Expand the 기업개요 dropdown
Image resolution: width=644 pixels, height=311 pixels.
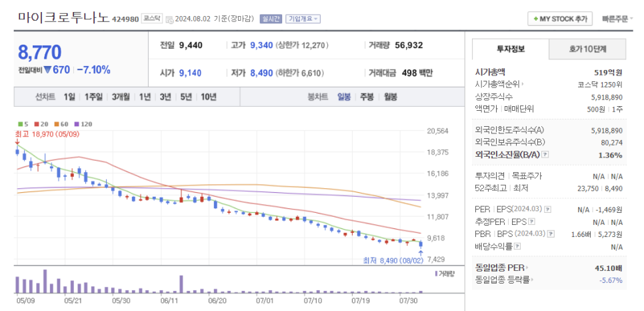(303, 19)
